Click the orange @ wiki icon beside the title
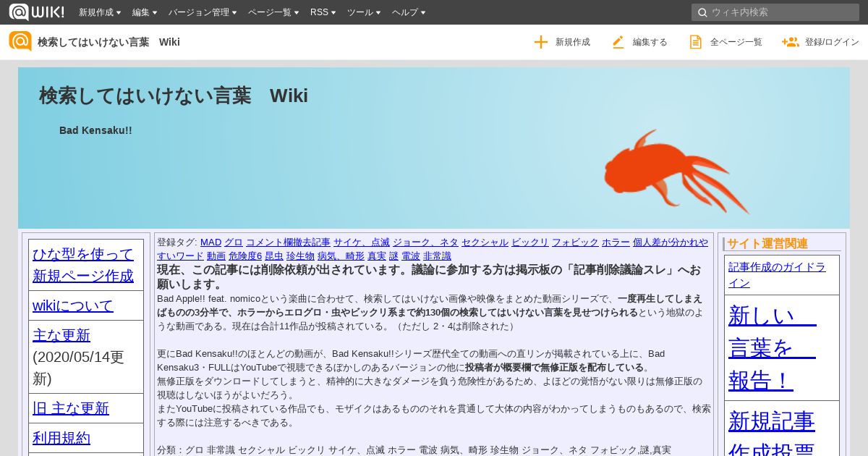 click(20, 41)
